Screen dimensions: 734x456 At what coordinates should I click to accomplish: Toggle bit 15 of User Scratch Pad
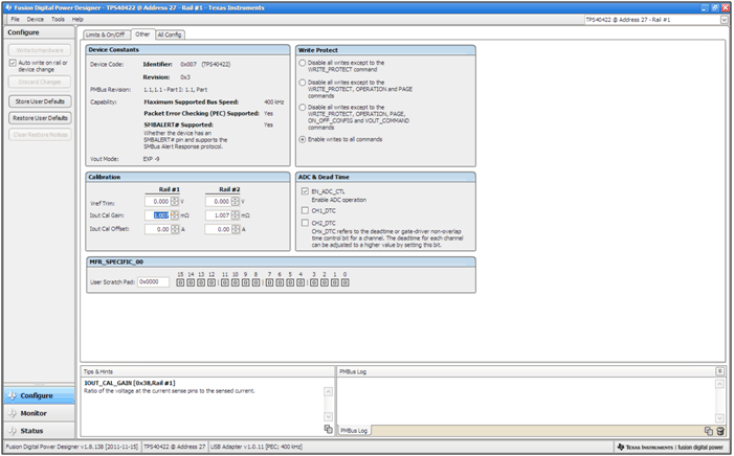(180, 283)
